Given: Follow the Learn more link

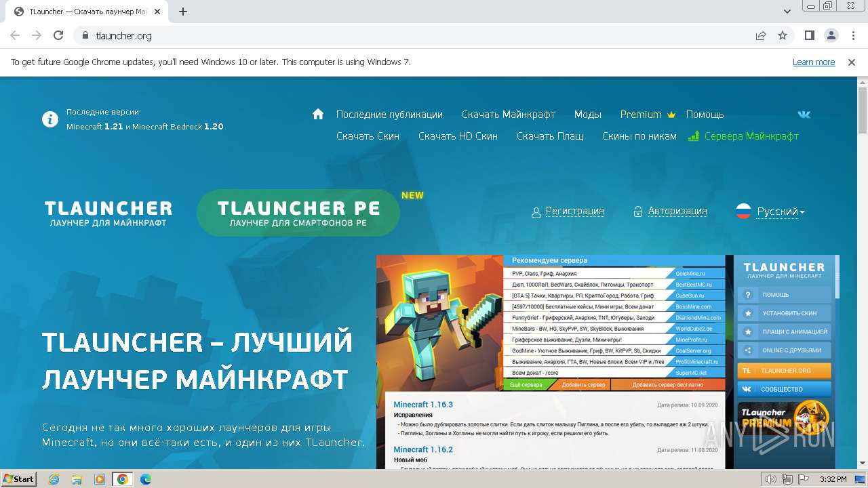Looking at the screenshot, I should pyautogui.click(x=814, y=62).
